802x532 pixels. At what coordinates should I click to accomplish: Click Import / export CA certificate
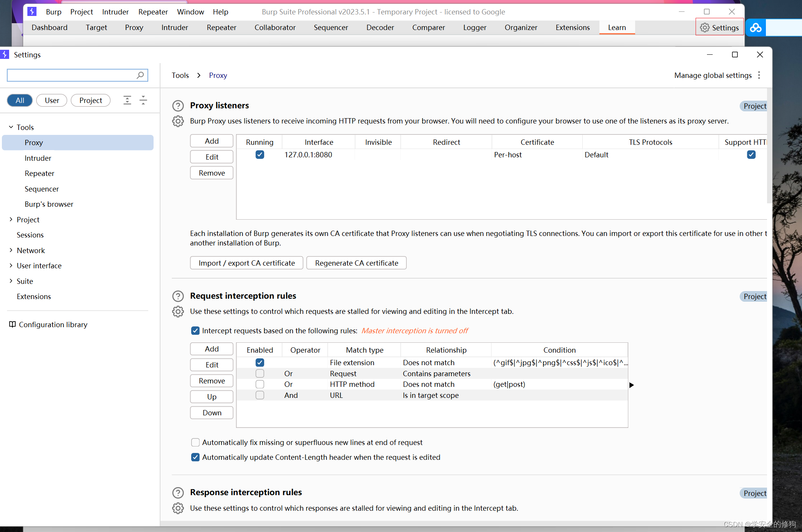click(x=247, y=263)
